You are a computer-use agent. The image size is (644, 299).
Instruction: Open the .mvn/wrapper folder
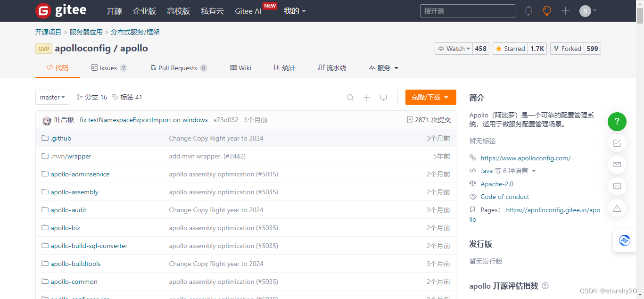(71, 156)
